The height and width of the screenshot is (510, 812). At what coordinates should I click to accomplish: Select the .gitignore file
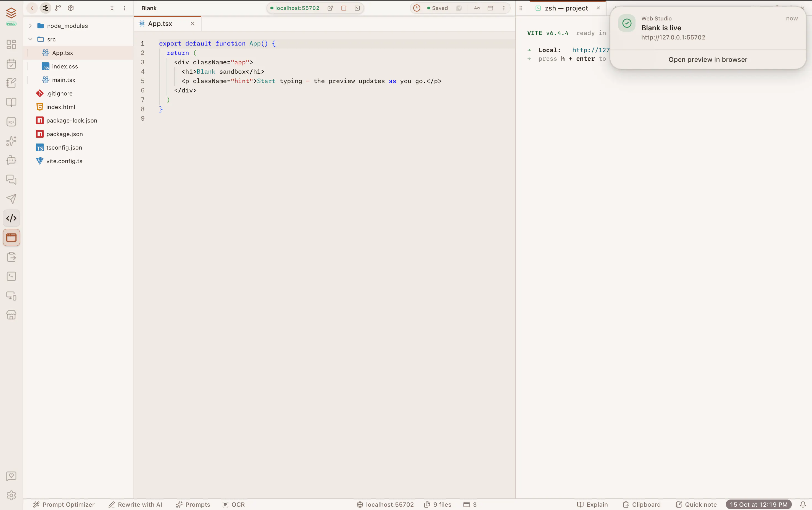(x=78, y=93)
